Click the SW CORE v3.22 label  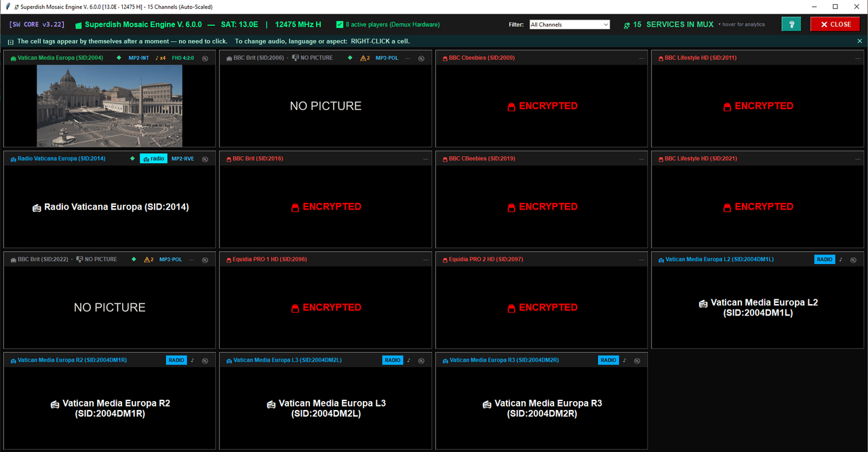pos(37,24)
